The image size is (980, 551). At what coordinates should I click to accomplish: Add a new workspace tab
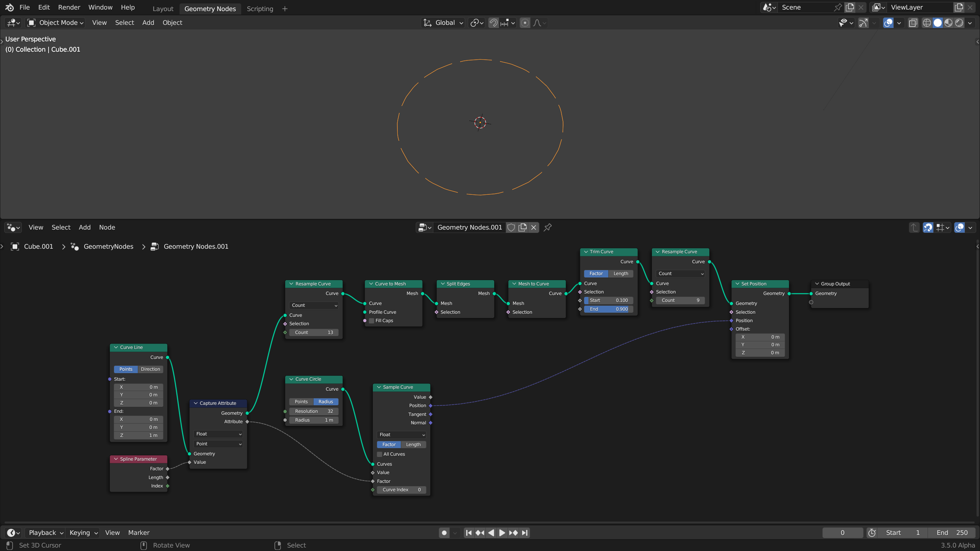click(285, 8)
